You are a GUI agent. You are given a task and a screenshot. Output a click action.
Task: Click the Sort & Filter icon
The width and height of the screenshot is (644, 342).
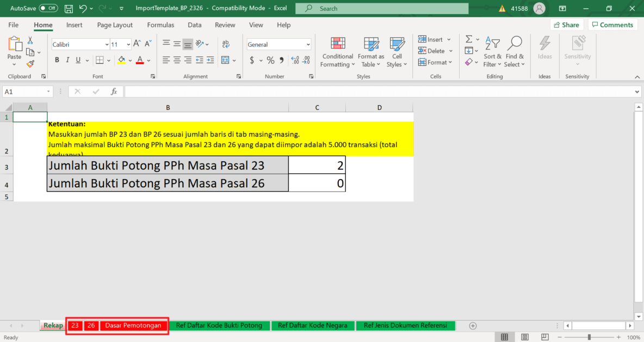tap(492, 52)
